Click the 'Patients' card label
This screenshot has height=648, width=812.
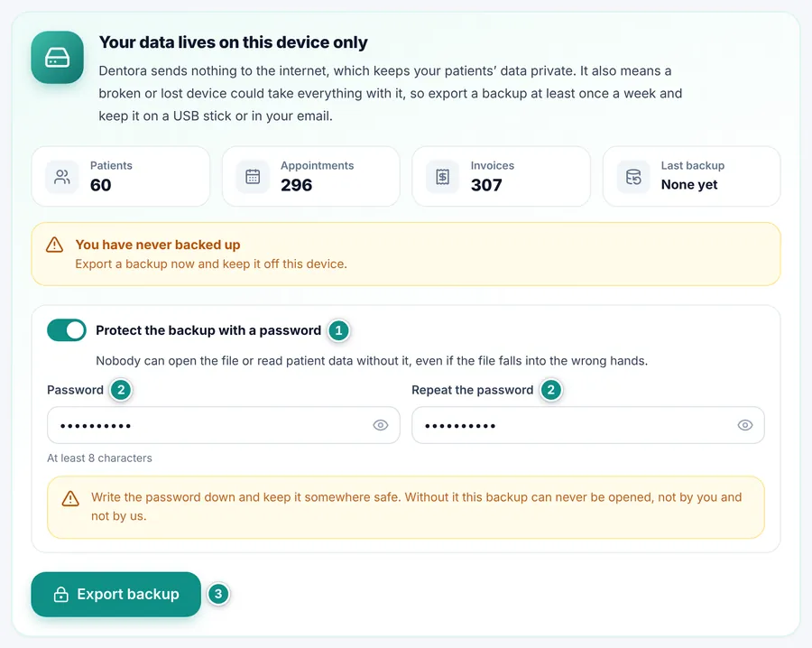point(111,165)
